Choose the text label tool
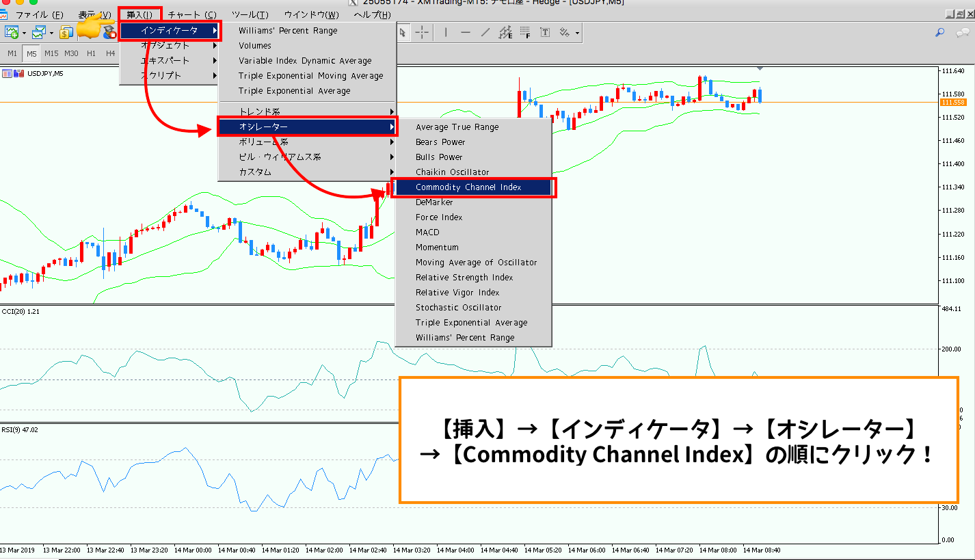Viewport: 975px width, 560px height. 545,32
